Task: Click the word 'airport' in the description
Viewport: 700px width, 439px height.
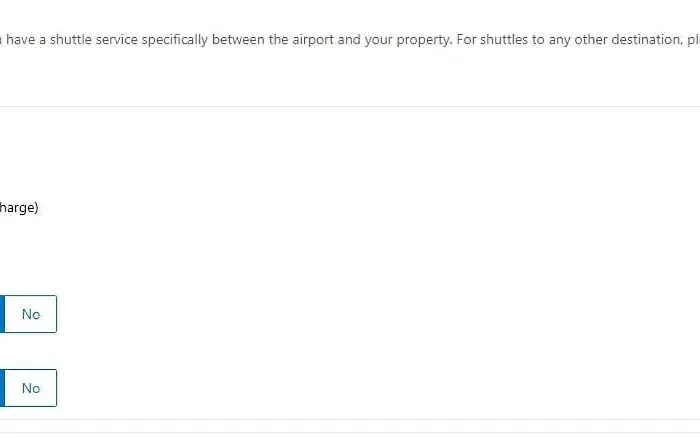Action: pos(313,40)
